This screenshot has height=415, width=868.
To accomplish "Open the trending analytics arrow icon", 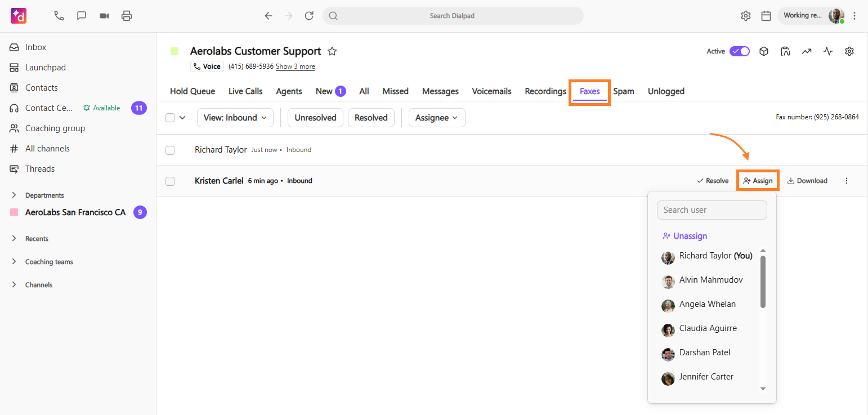I will tap(807, 51).
